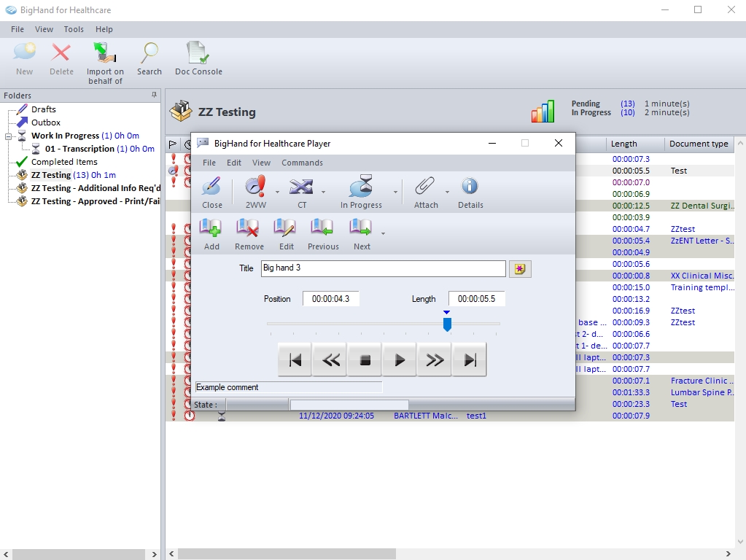Open the 2WW dropdown arrow

click(277, 192)
